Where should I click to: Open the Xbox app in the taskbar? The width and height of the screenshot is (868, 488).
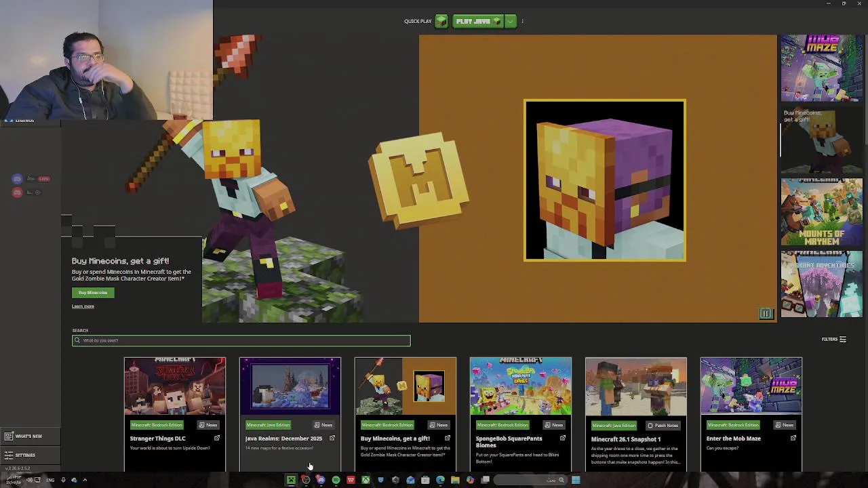pyautogui.click(x=366, y=480)
